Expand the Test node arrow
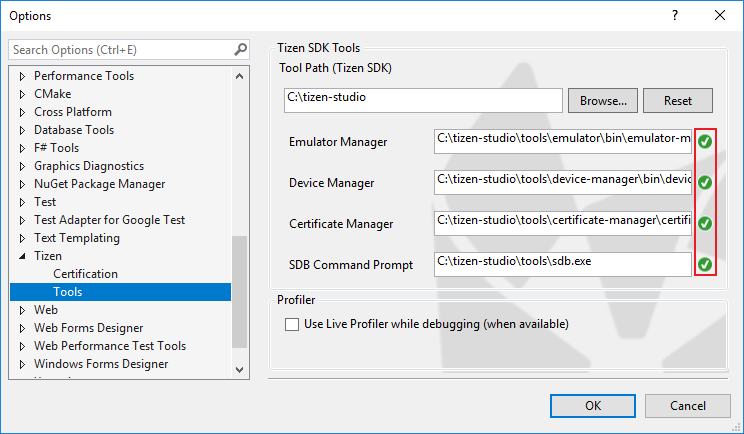Image resolution: width=744 pixels, height=434 pixels. coord(22,202)
